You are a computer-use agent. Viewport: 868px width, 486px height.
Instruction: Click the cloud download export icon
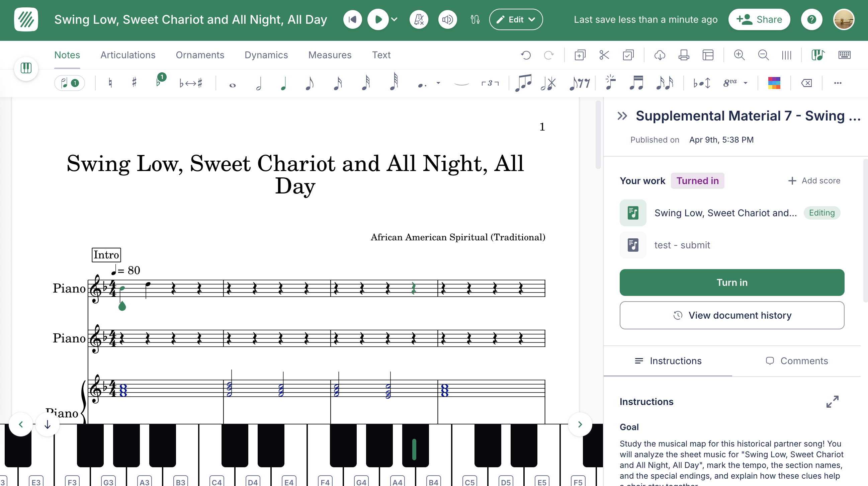[660, 55]
